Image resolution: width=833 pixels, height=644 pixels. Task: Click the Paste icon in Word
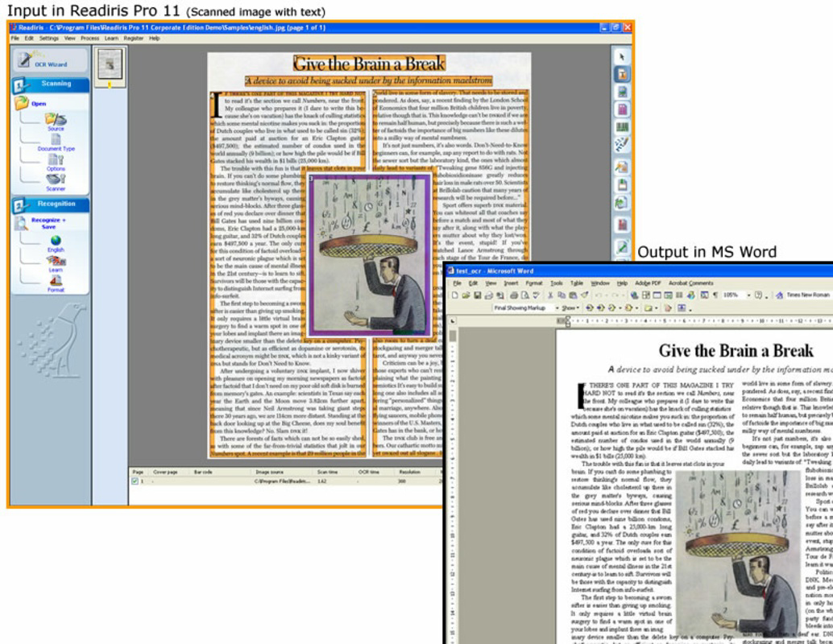(574, 295)
